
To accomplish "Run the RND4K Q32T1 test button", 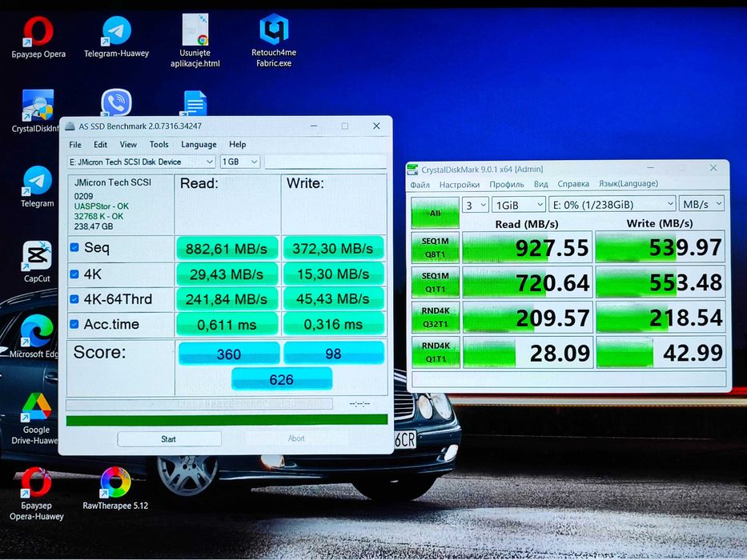I will tap(435, 317).
